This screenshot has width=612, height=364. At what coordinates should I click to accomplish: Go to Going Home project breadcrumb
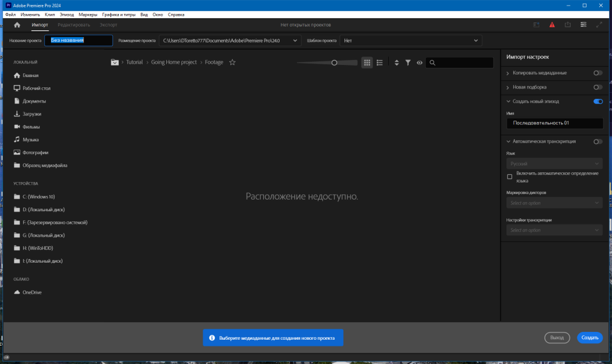click(173, 62)
